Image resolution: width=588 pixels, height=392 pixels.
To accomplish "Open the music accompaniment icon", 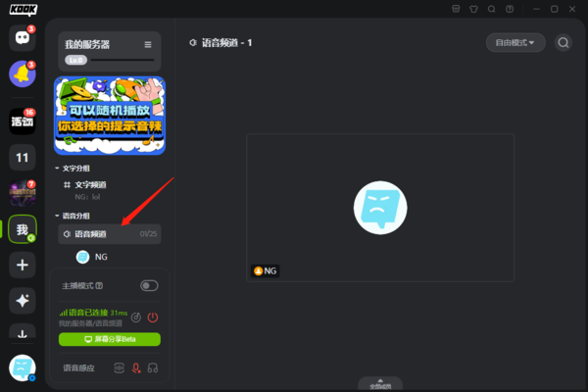I will (x=136, y=318).
